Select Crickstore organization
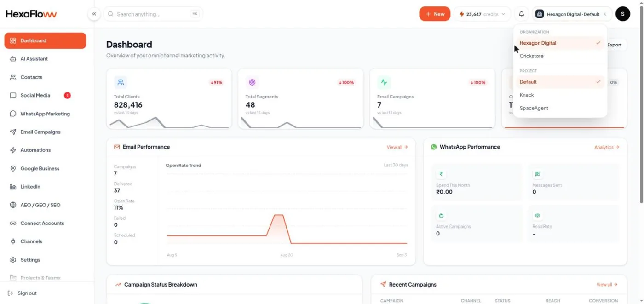Screen dimensions: 644x304 (560, 56)
